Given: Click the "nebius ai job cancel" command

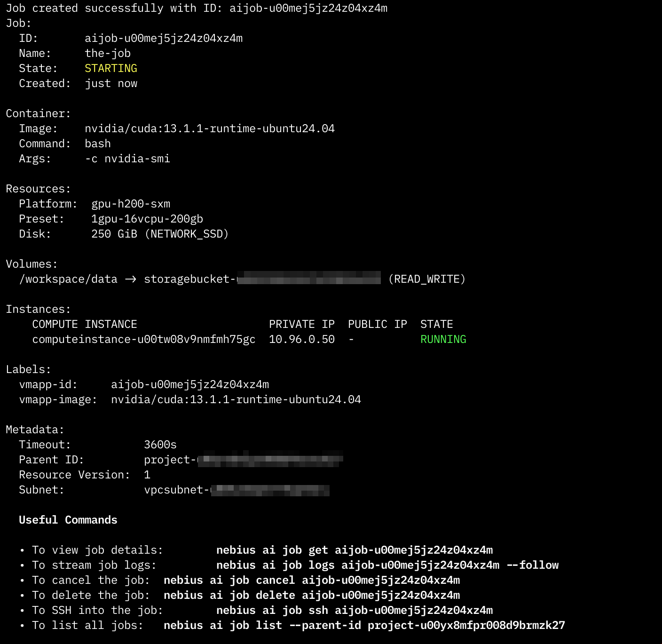Looking at the screenshot, I should click(x=311, y=580).
